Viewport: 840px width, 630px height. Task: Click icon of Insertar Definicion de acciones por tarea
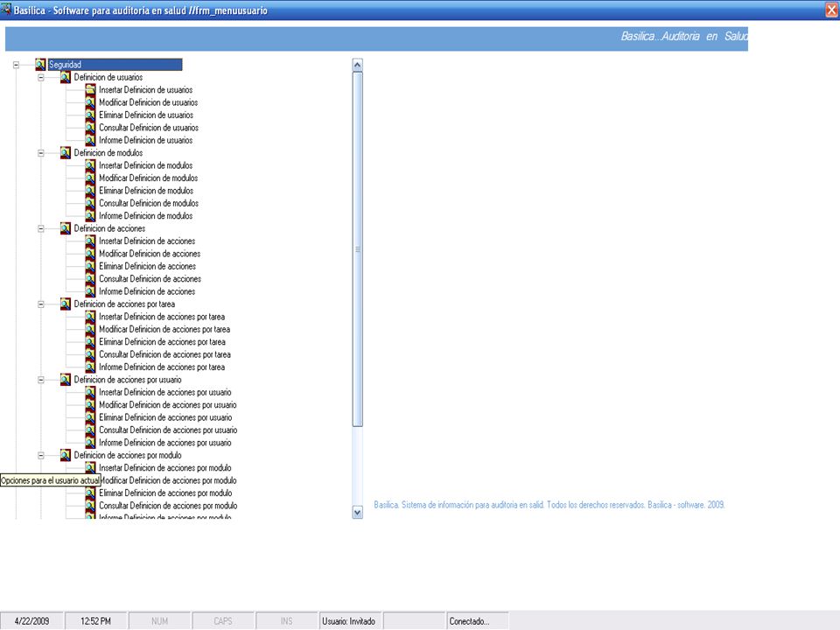pyautogui.click(x=90, y=317)
